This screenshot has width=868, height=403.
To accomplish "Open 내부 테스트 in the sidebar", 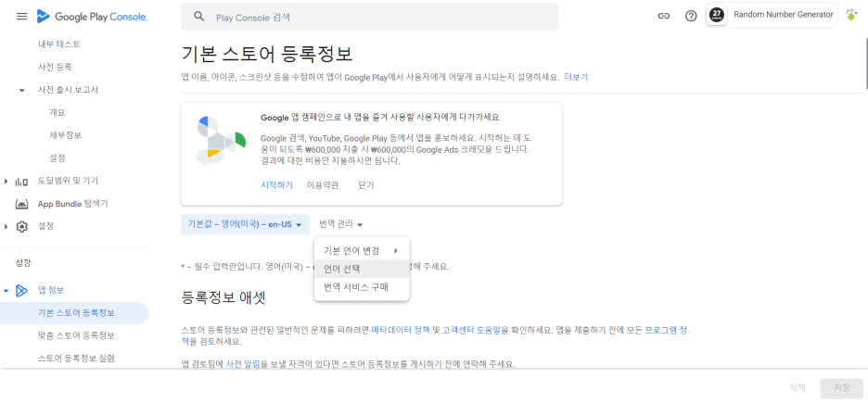I will pos(58,44).
